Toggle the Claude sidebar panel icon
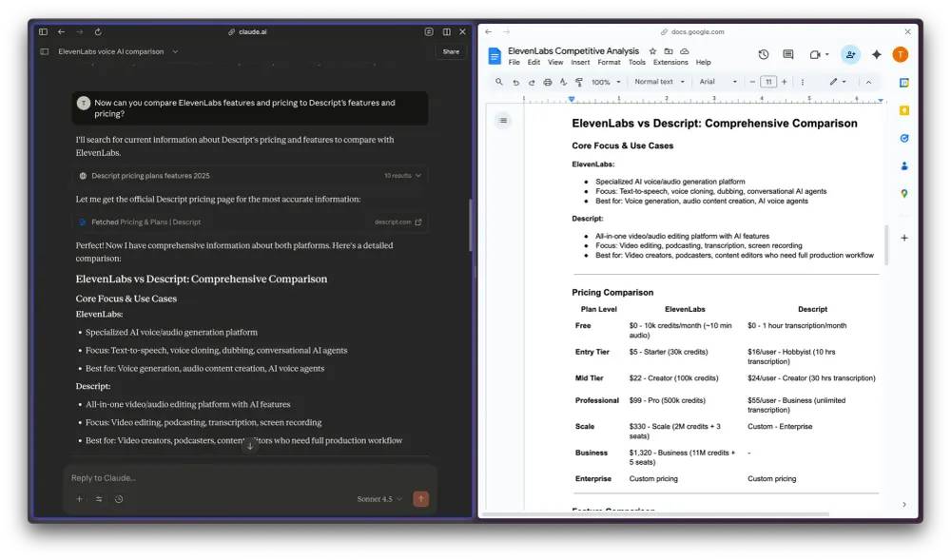 [45, 51]
